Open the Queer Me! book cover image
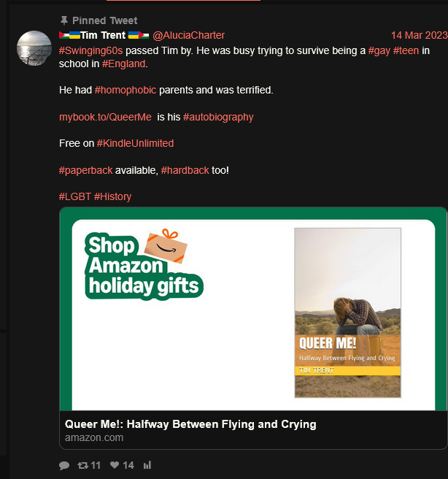The image size is (448, 479). 347,313
